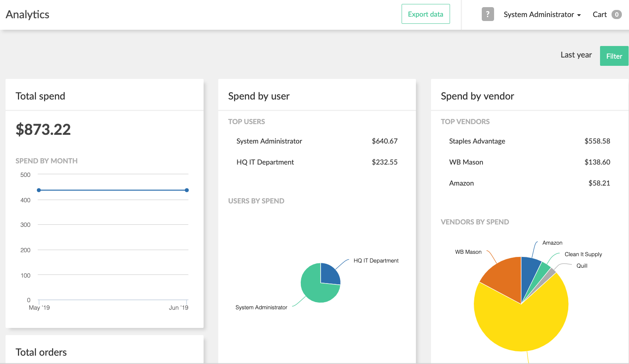Click the TOP VENDORS section label
The image size is (629, 364).
(465, 122)
